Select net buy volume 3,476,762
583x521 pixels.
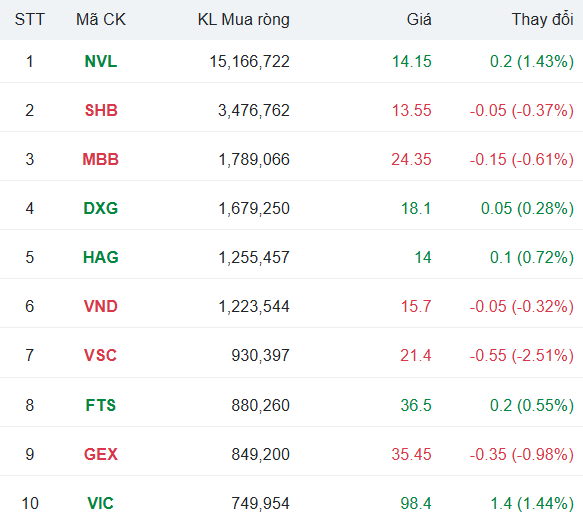254,111
